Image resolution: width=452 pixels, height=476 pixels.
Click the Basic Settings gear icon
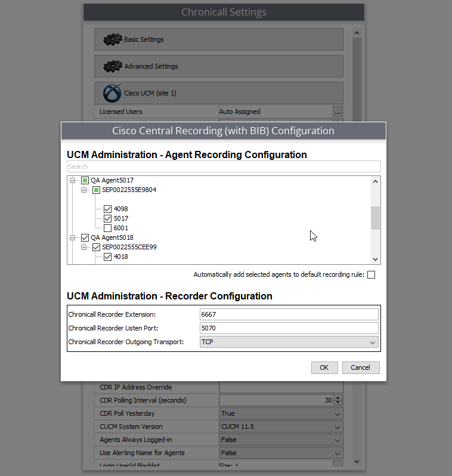tap(113, 39)
